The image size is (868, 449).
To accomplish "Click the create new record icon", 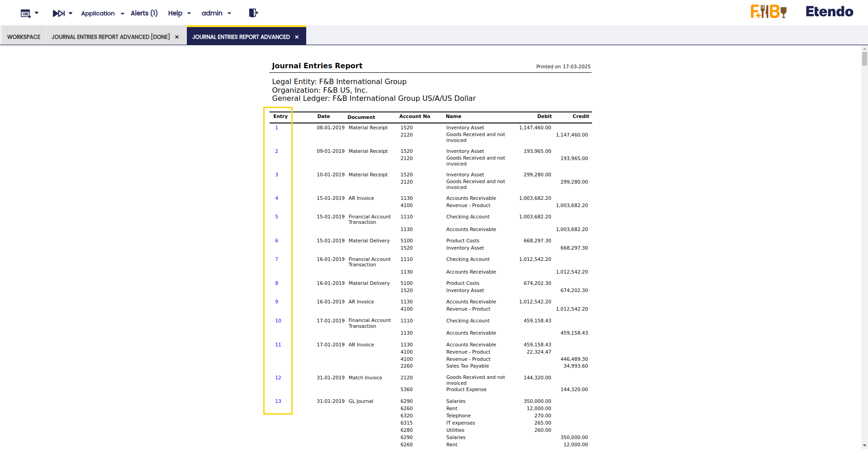I will coord(25,14).
